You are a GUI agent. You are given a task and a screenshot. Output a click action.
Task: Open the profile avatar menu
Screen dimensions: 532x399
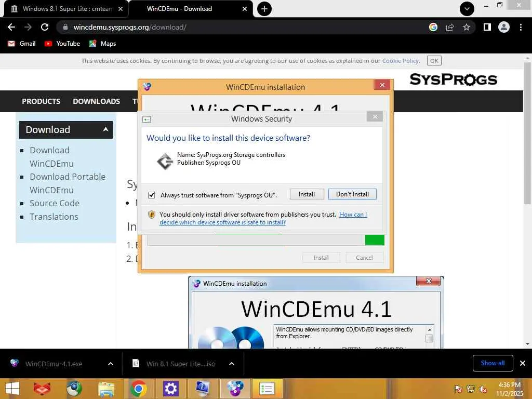pyautogui.click(x=504, y=27)
